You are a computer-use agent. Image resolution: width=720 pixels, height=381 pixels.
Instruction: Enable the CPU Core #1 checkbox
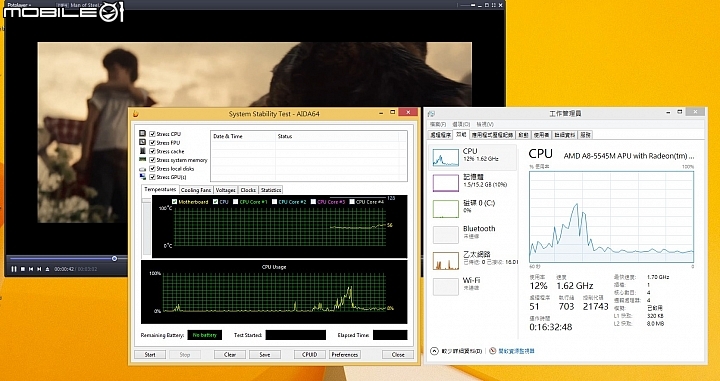[236, 202]
